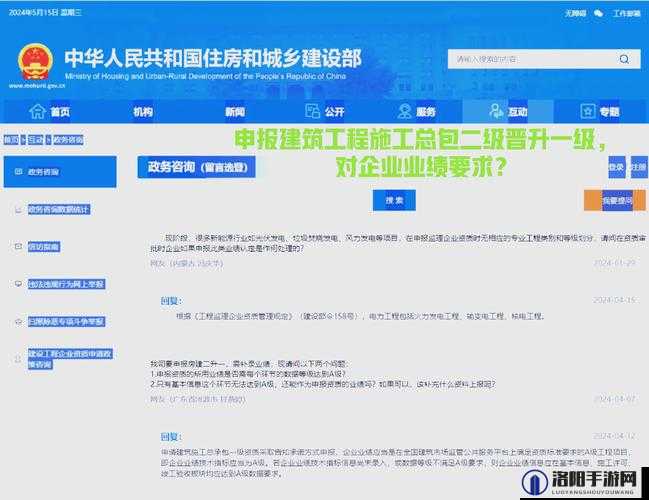Open the question 我司要申报房建二升一

[x=323, y=374]
